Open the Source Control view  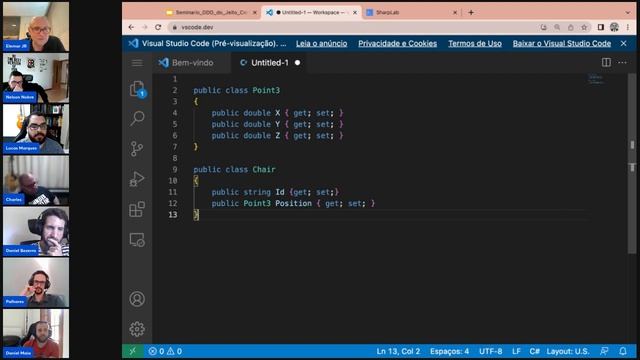tap(137, 149)
